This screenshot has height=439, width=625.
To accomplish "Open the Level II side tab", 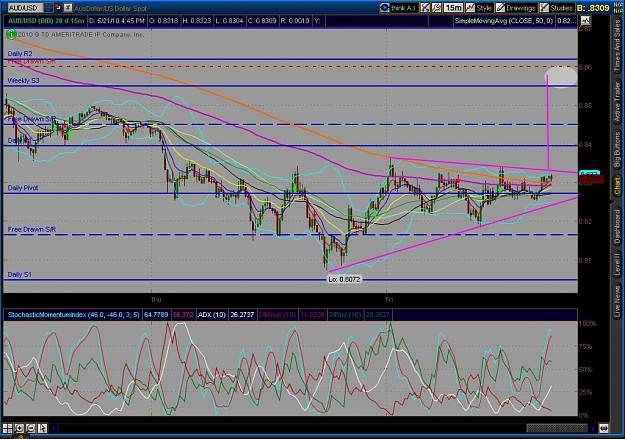I will tap(617, 264).
